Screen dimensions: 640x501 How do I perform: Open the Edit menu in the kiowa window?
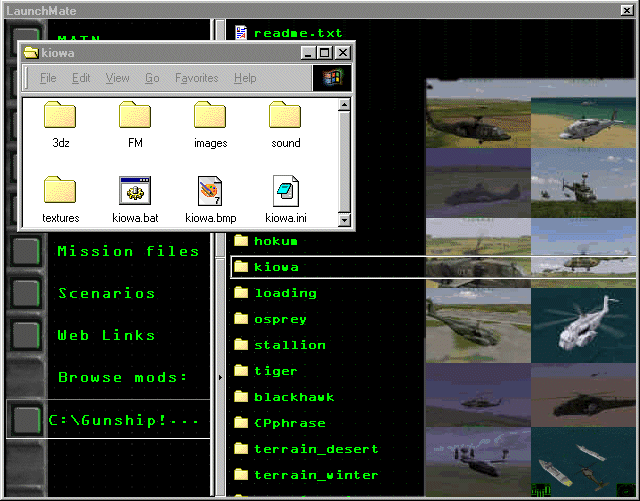coord(81,78)
